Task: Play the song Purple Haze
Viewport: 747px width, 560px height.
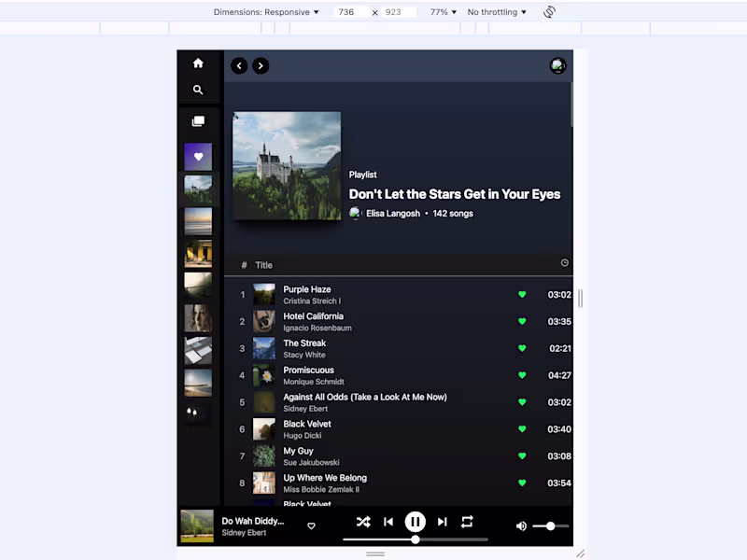Action: (x=307, y=289)
